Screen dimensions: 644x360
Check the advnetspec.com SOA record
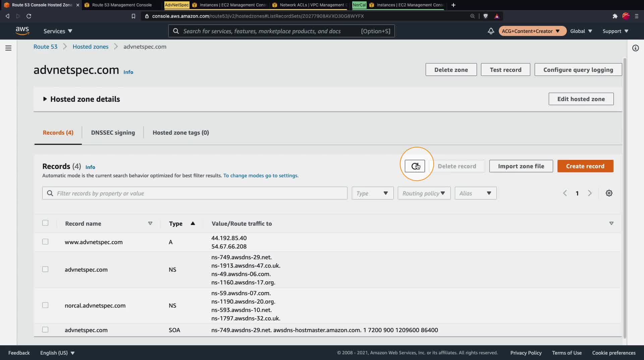point(45,330)
